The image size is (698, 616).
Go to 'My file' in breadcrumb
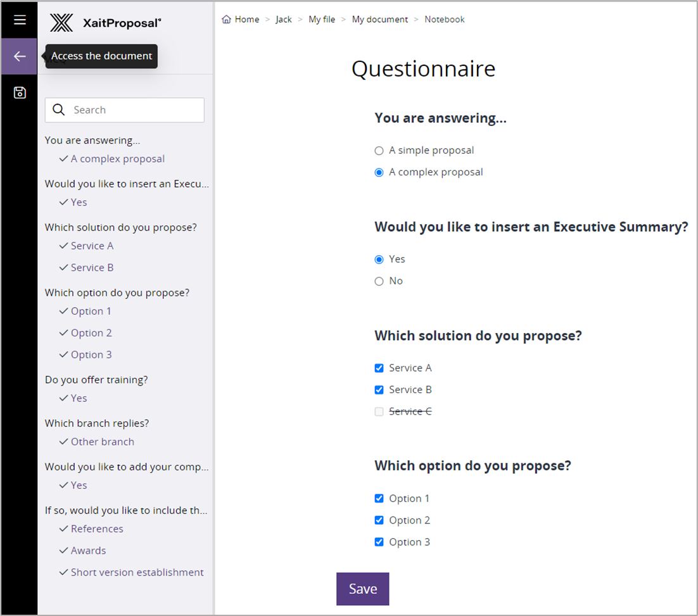point(322,20)
